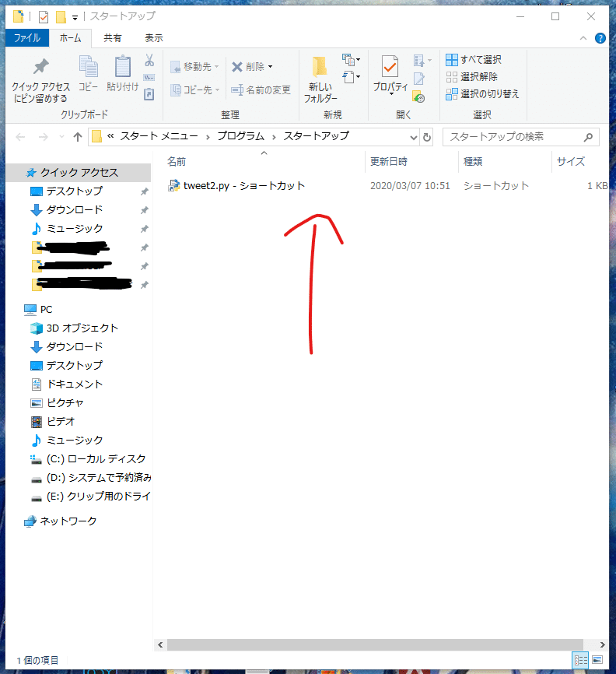616x674 pixels.
Task: Click the Refresh button
Action: 426,138
